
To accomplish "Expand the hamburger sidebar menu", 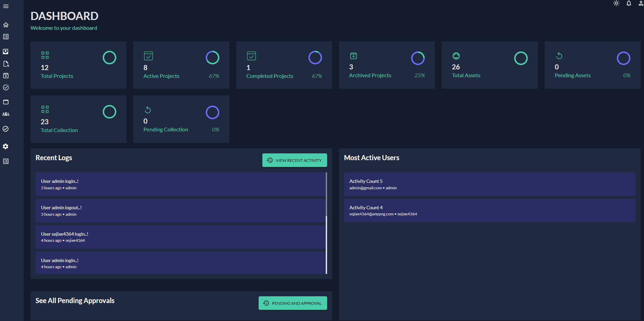I will pos(6,6).
